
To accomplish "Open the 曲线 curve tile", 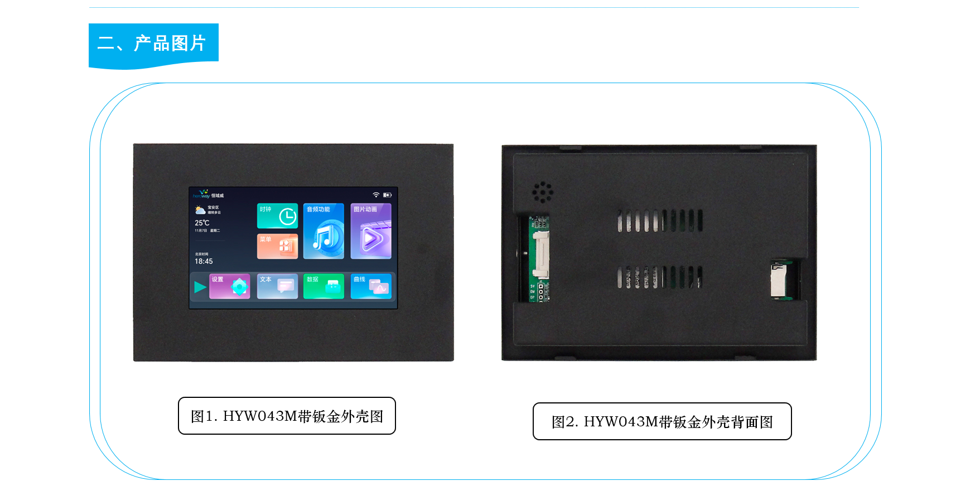I will coord(371,286).
